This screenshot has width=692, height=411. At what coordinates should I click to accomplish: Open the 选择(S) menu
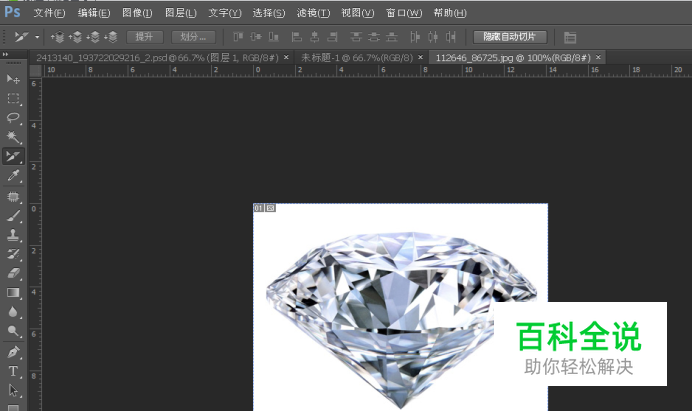[268, 13]
